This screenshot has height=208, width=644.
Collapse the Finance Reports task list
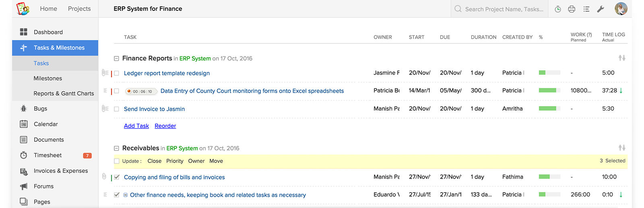tap(116, 58)
